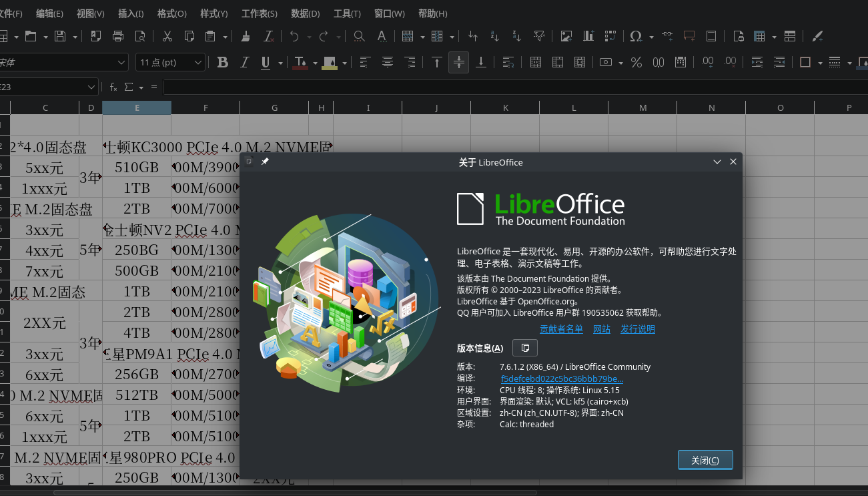This screenshot has height=496, width=868.
Task: Click Sort Ascending icon
Action: [x=495, y=36]
